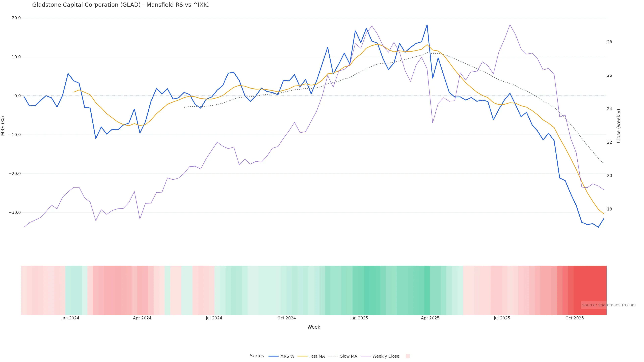Click the 20.0 tick on the MRS axis
Viewport: 644px width, 362px height.
[16, 18]
